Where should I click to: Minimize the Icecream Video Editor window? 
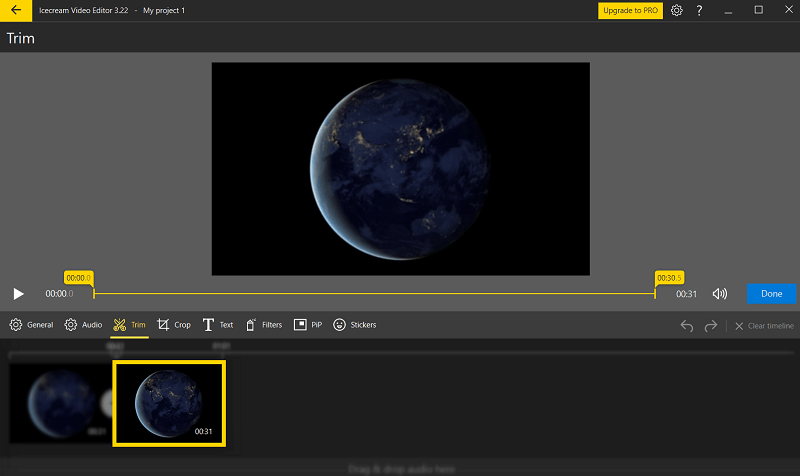tap(728, 10)
